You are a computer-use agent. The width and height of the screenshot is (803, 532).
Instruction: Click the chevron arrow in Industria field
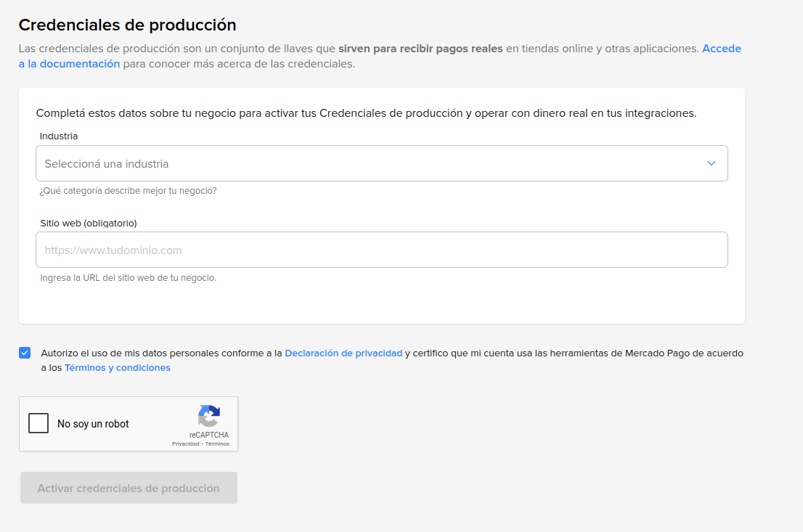click(x=712, y=163)
